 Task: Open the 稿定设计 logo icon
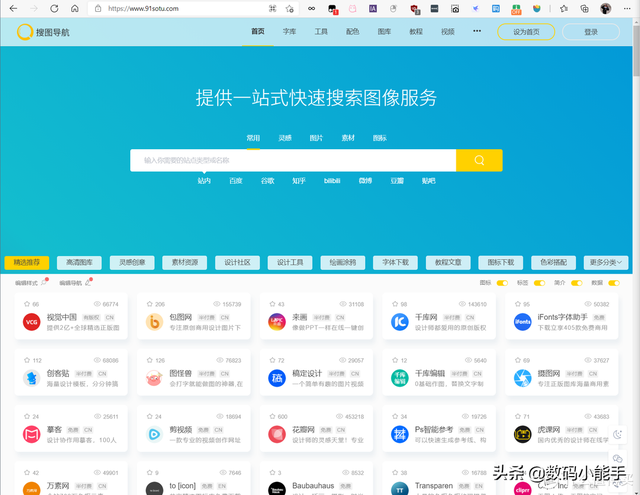click(277, 378)
